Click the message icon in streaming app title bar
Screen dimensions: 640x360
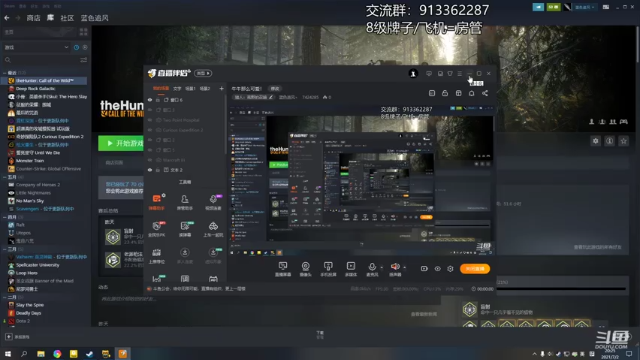tap(429, 73)
